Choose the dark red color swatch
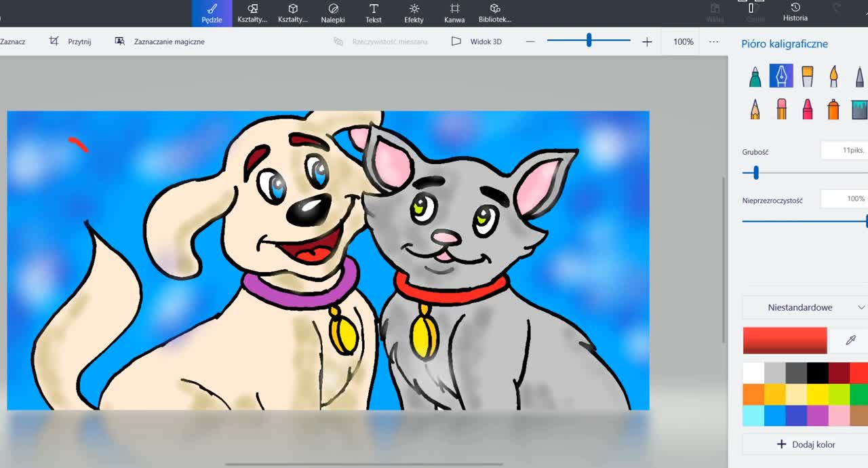 coord(840,373)
